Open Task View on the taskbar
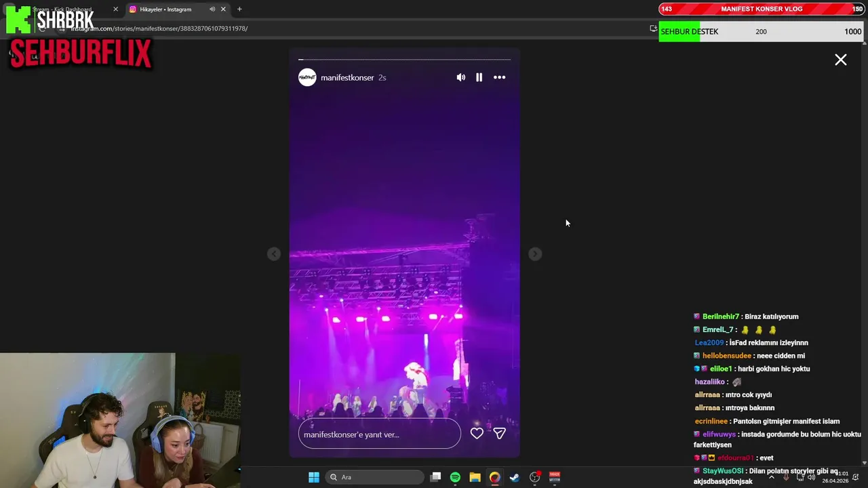868x488 pixels. 436,477
